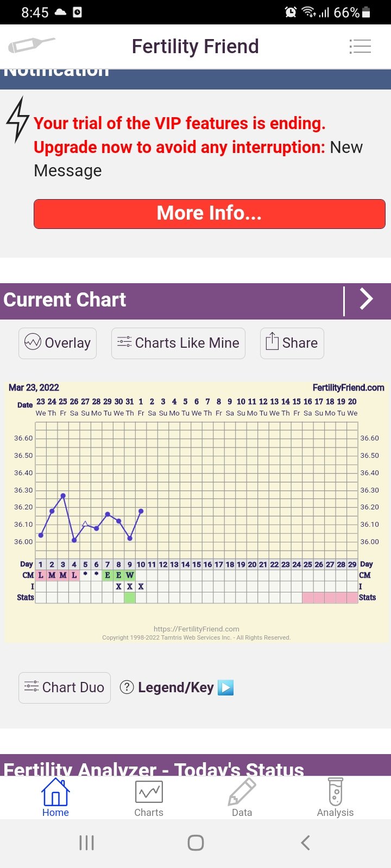Click the green Stats cell on day 9
The height and width of the screenshot is (868, 391).
click(129, 597)
